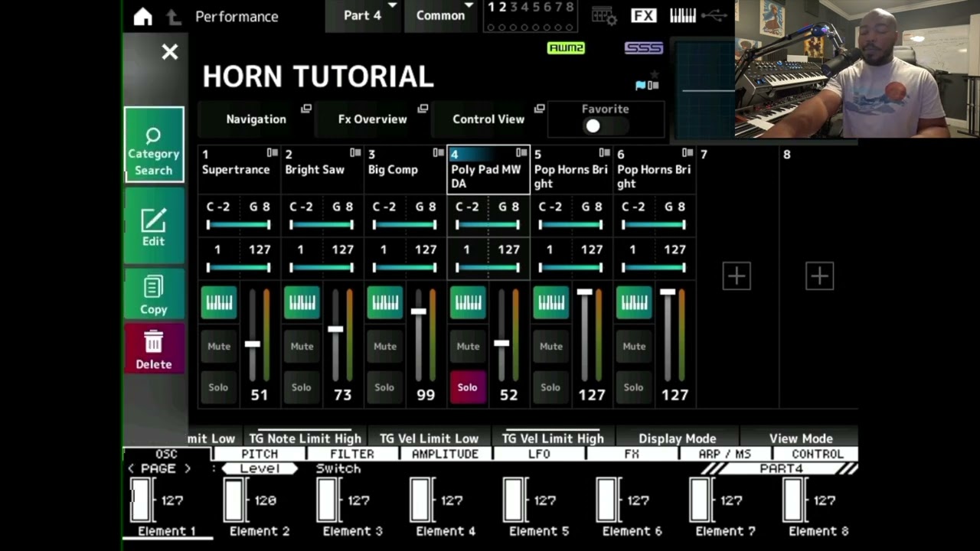Image resolution: width=980 pixels, height=551 pixels.
Task: Toggle keyboard control for Poly Pad part
Action: 468,303
